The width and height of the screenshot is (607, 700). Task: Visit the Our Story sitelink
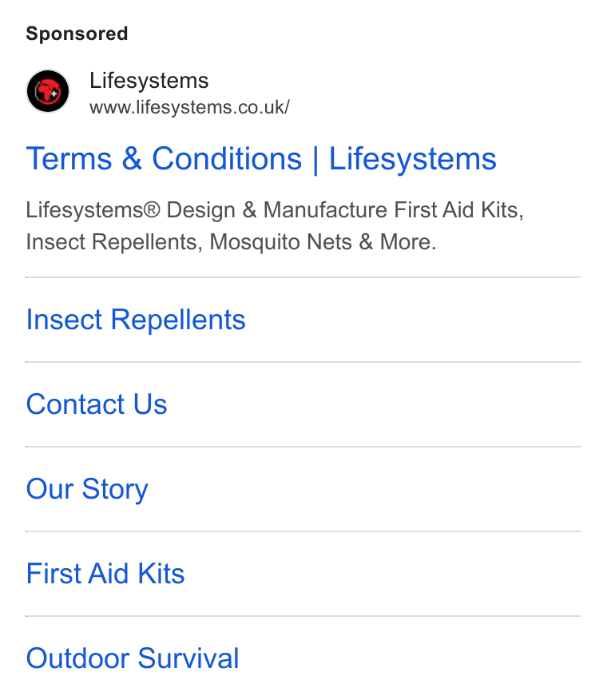[87, 489]
